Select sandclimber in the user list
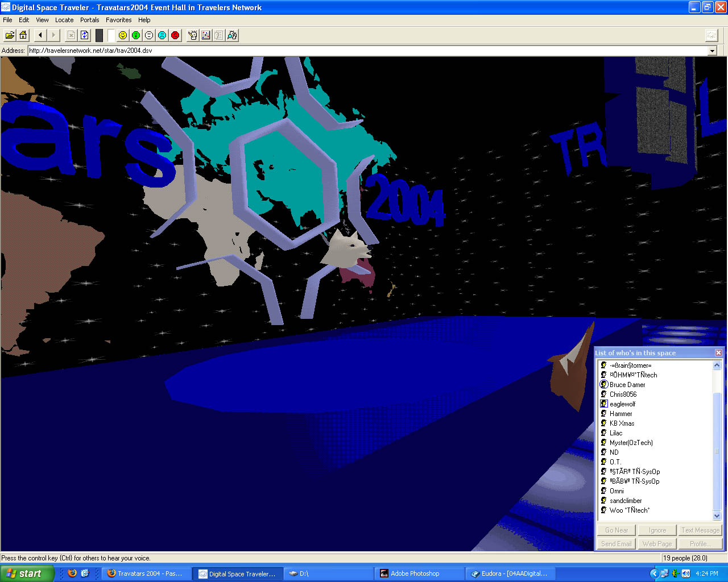 point(626,501)
